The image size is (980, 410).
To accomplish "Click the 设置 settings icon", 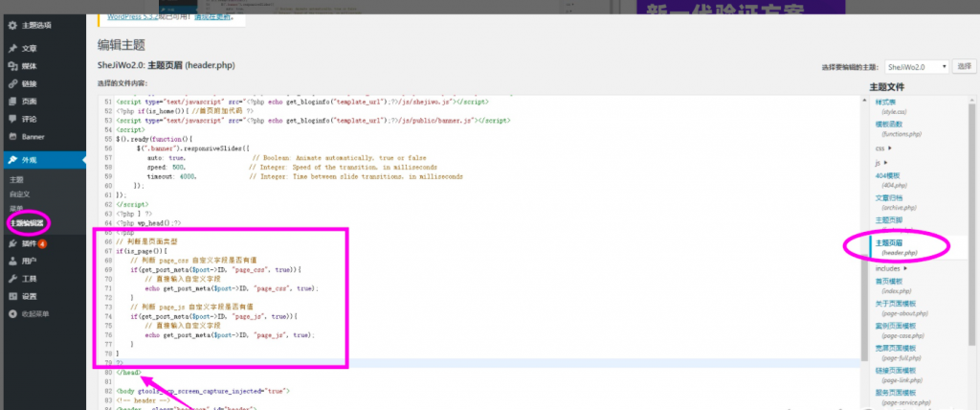I will point(12,296).
